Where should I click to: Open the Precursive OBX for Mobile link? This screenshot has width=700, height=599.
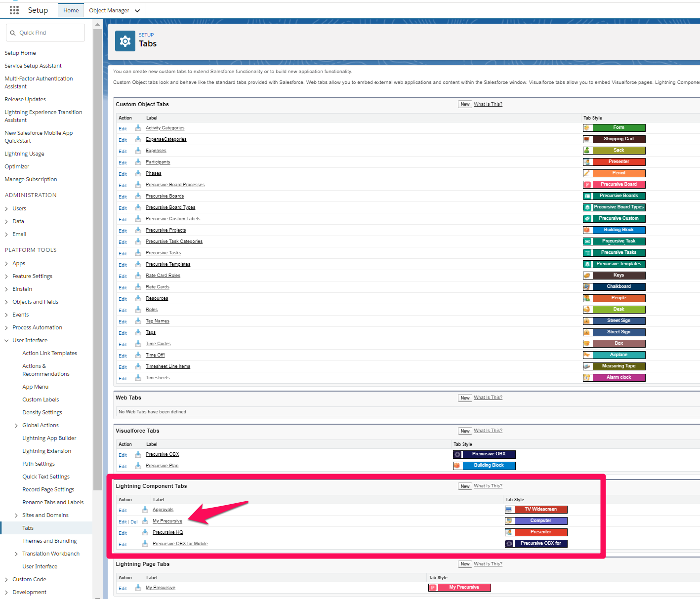click(x=180, y=544)
